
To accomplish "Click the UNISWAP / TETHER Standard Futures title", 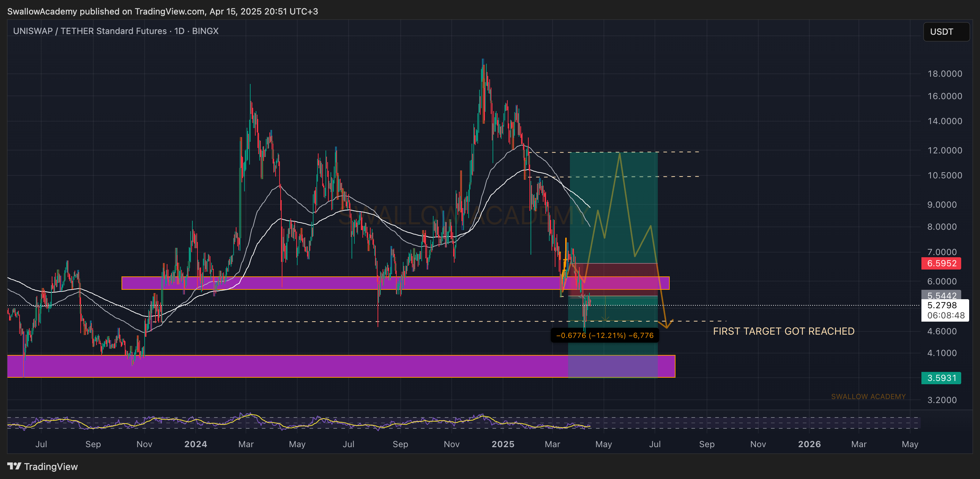I will (x=116, y=31).
